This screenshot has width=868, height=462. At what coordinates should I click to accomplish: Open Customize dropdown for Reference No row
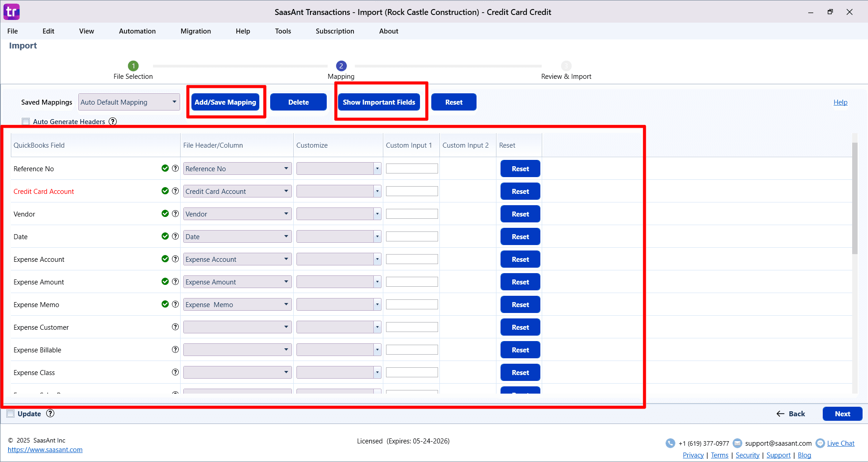(x=339, y=168)
